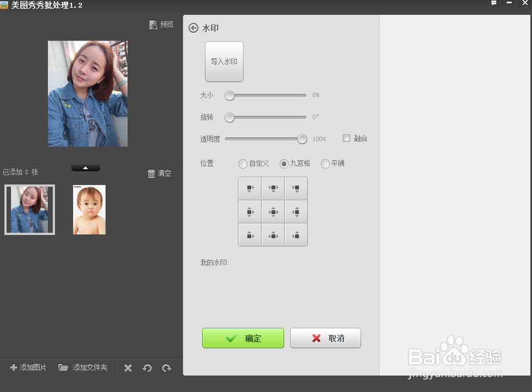Cancel watermark settings with 取消
The image size is (532, 392).
coord(325,338)
